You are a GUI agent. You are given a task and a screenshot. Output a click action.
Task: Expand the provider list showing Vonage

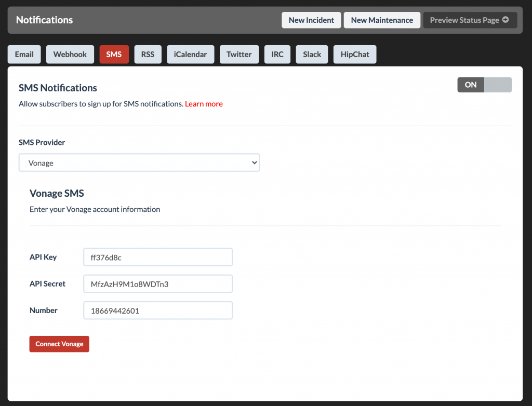click(139, 163)
